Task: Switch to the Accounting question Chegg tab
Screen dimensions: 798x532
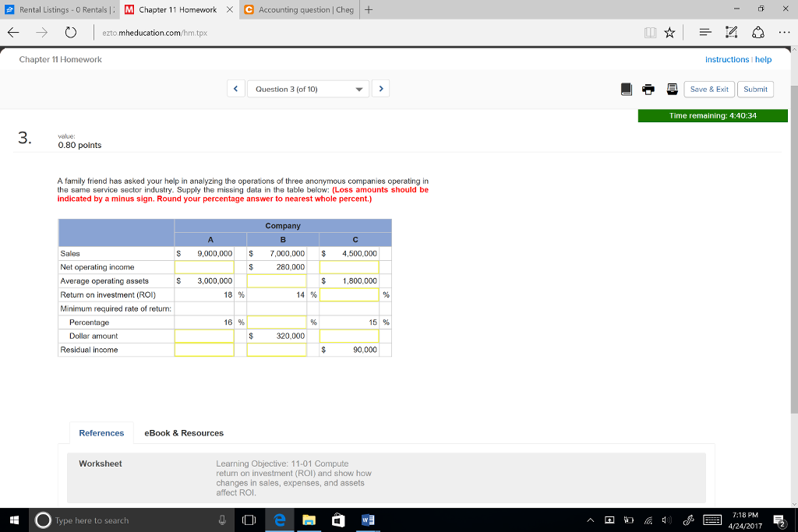Action: (300, 9)
